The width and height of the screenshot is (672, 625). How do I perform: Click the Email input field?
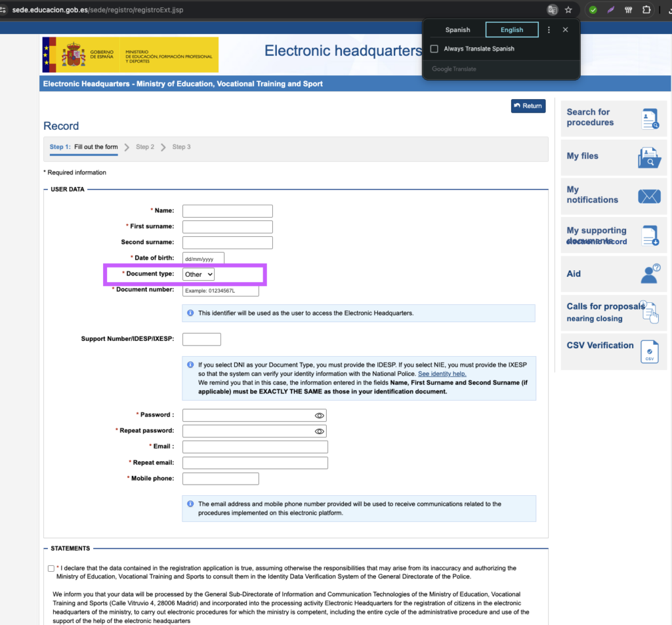255,447
